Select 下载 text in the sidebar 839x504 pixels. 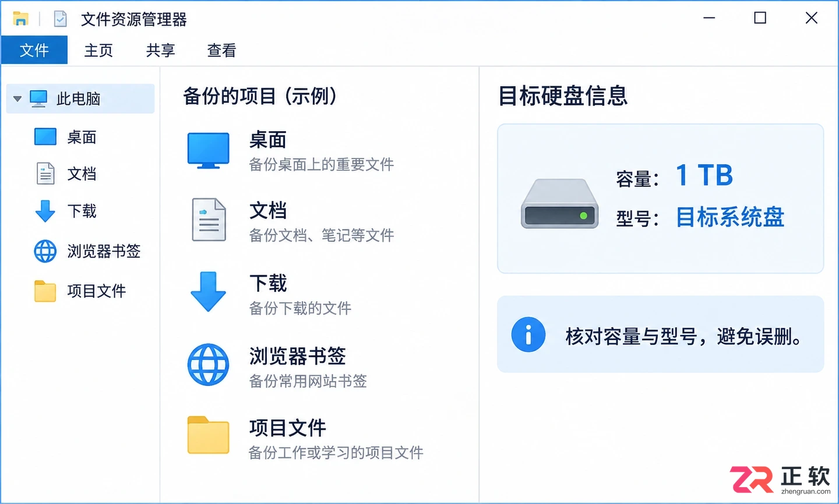click(82, 211)
